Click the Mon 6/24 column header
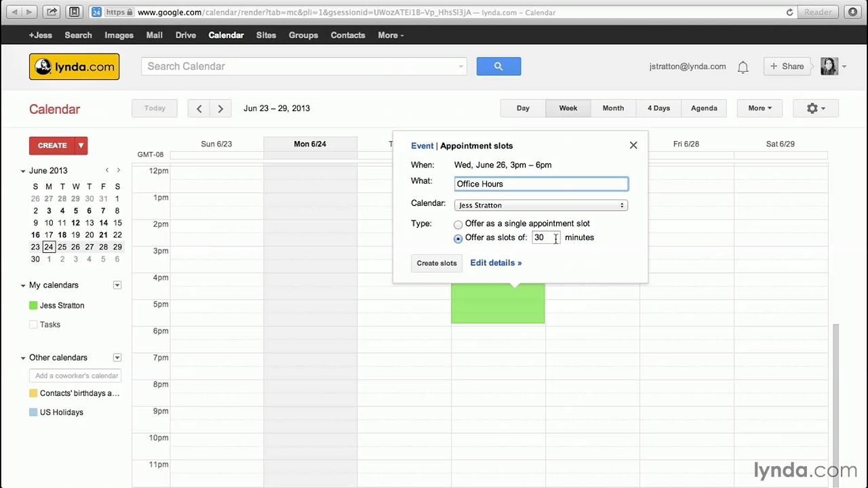Viewport: 868px width, 488px height. pyautogui.click(x=310, y=144)
